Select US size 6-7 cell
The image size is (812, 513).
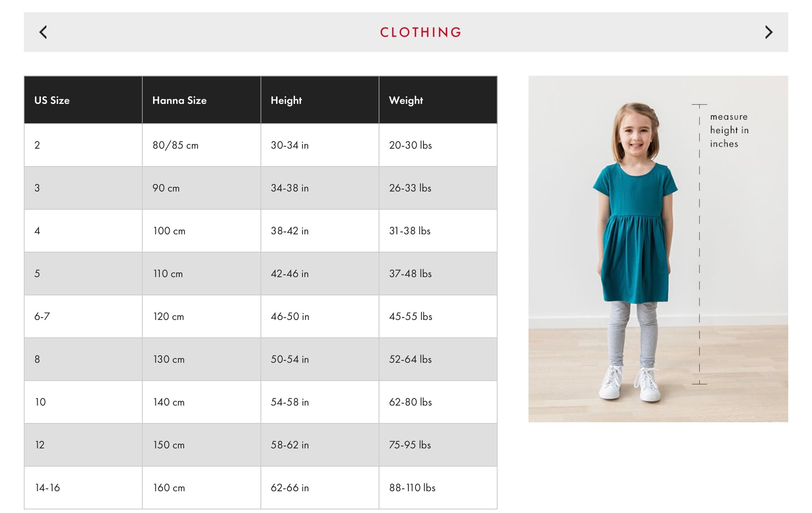(x=42, y=317)
